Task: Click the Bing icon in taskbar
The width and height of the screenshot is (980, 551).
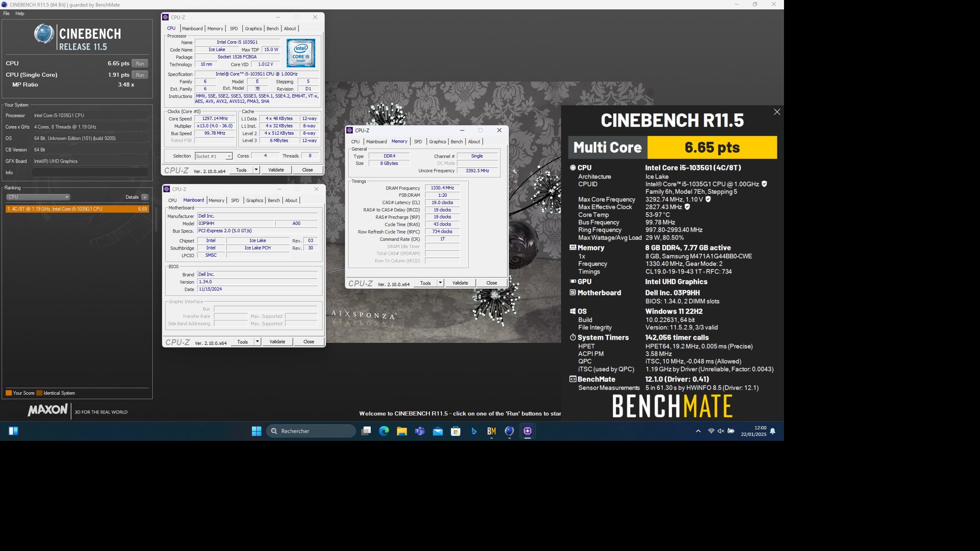Action: (x=474, y=431)
